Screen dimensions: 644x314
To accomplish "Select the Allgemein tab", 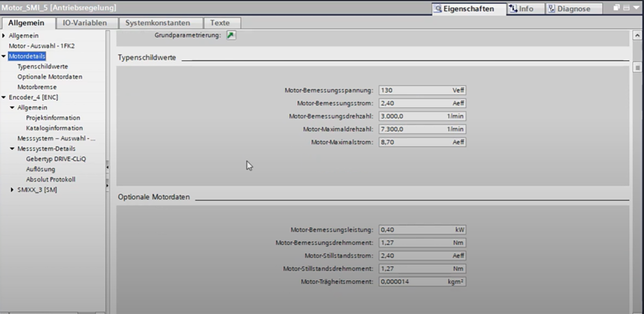I will [29, 23].
